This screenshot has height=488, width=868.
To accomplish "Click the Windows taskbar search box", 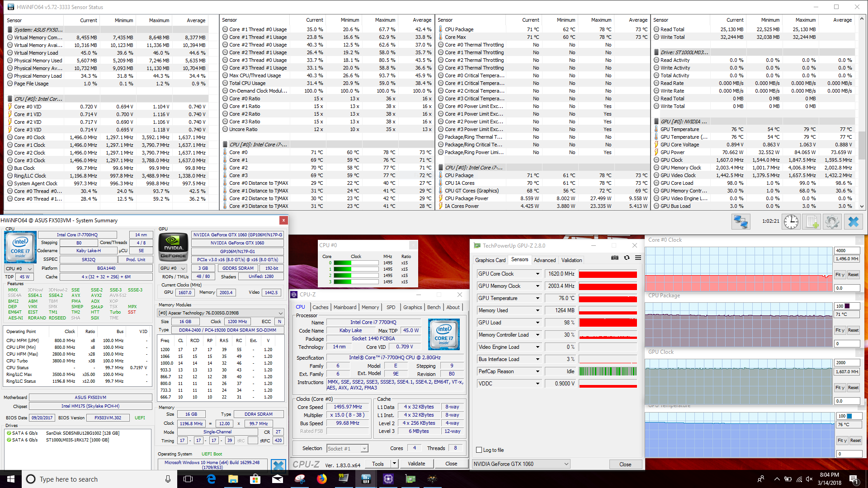I will [x=90, y=479].
